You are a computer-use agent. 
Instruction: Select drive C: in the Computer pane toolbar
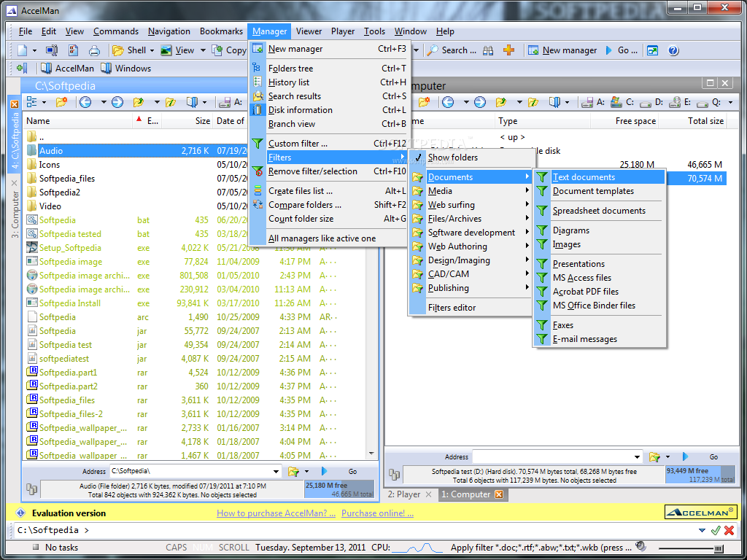622,102
